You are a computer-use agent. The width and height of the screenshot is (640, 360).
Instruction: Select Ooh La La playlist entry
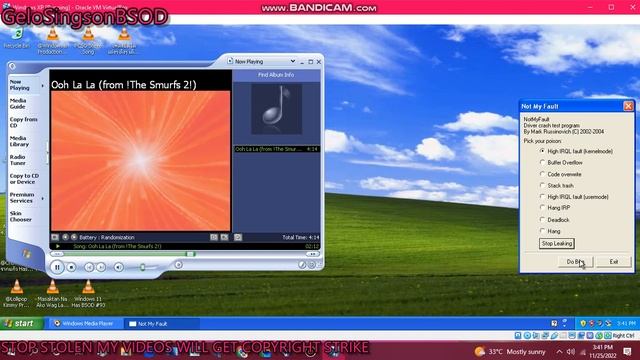click(276, 149)
